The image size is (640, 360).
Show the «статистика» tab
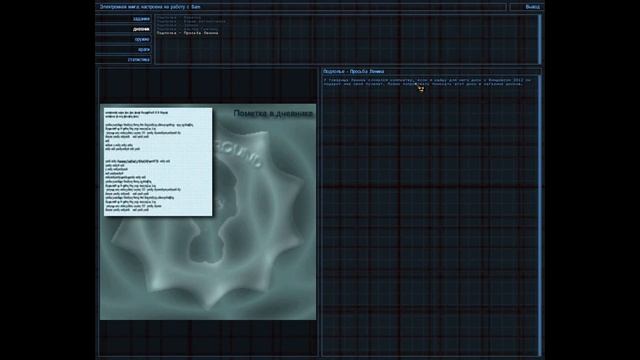point(124,60)
